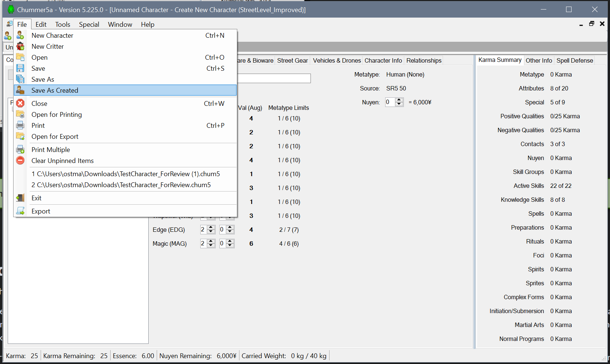The image size is (610, 364).
Task: Select Clear Unpinned Items entry
Action: click(x=125, y=160)
